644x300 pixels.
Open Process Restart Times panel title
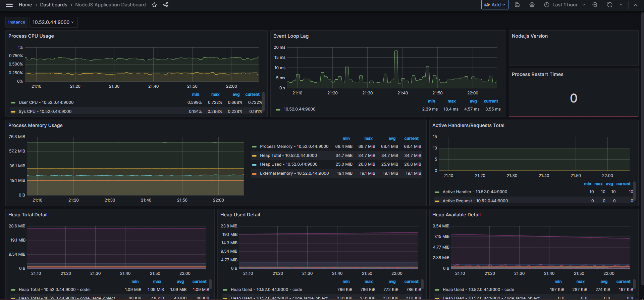[x=537, y=74]
